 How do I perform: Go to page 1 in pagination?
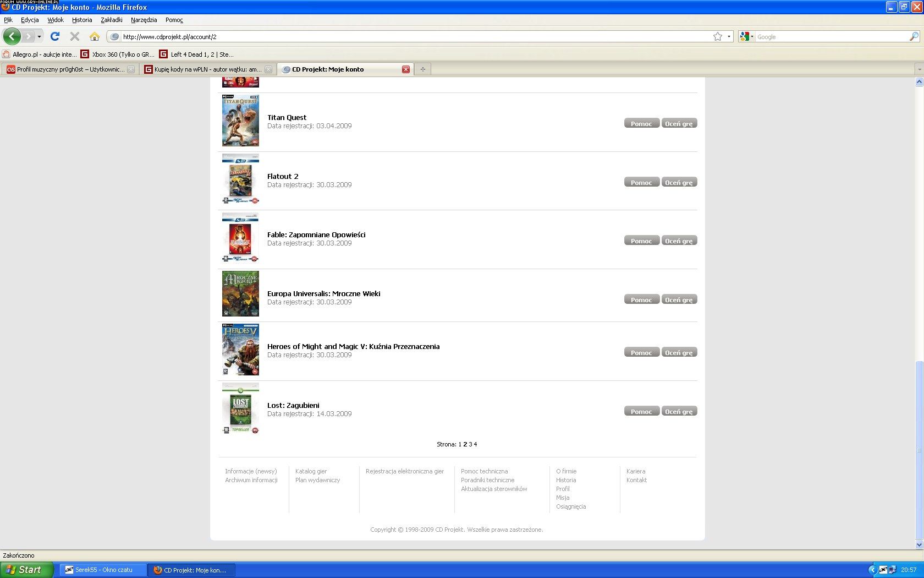tap(460, 444)
